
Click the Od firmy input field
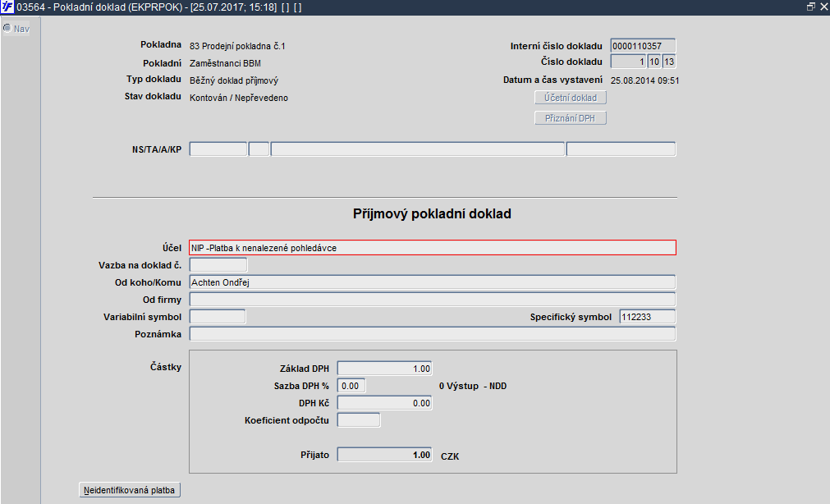coord(433,300)
